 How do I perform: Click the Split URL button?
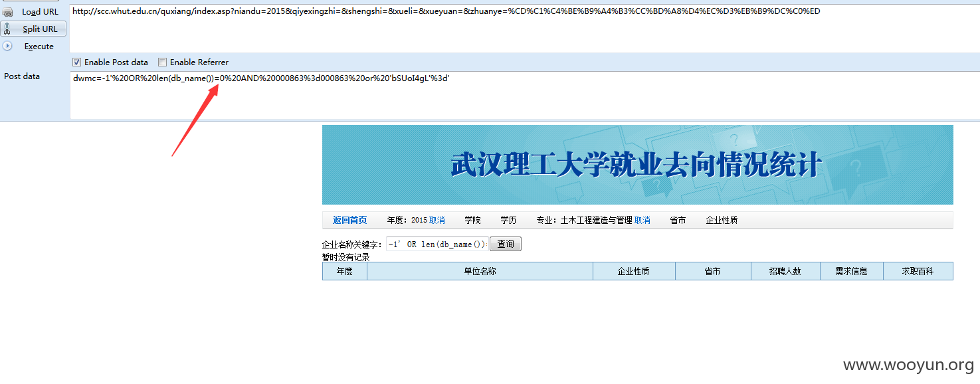pyautogui.click(x=33, y=29)
